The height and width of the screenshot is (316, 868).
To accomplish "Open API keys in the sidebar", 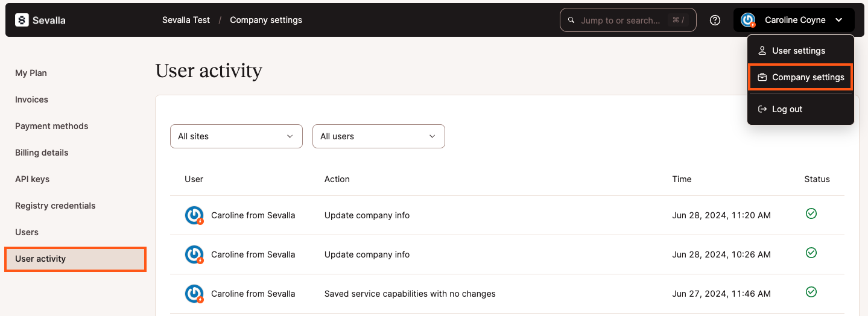I will (x=32, y=179).
